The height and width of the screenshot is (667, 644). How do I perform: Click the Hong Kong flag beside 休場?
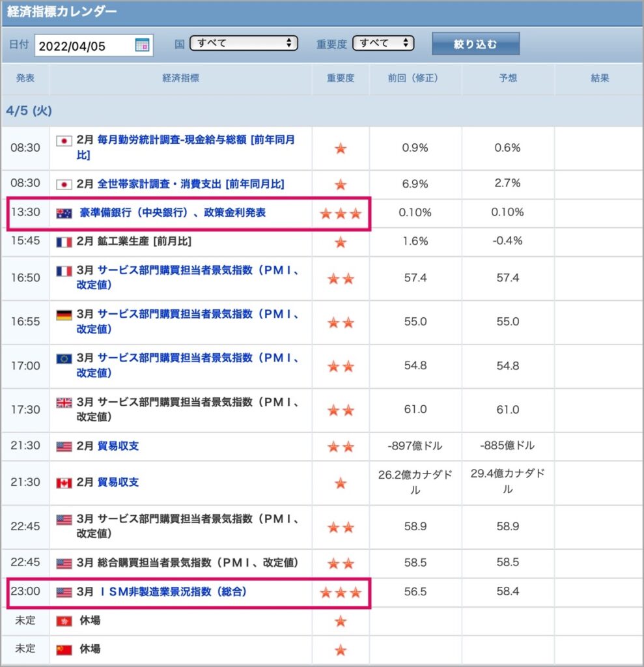[x=64, y=621]
